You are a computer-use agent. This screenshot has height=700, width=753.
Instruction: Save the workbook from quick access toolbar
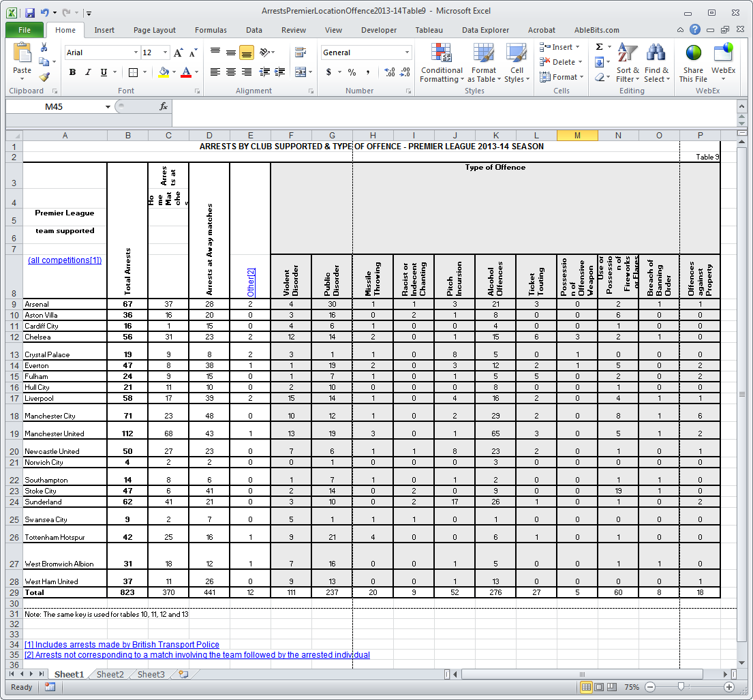(x=30, y=12)
